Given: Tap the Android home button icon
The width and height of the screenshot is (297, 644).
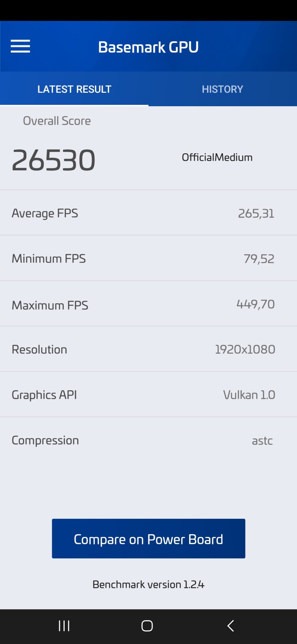Looking at the screenshot, I should [x=147, y=626].
